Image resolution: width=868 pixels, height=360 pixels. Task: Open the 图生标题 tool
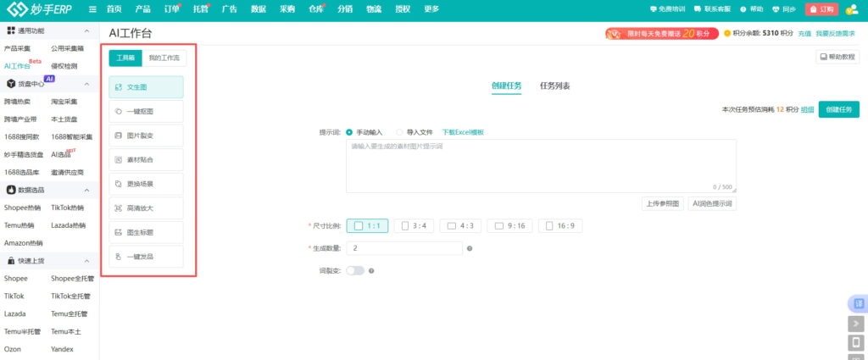tap(146, 232)
